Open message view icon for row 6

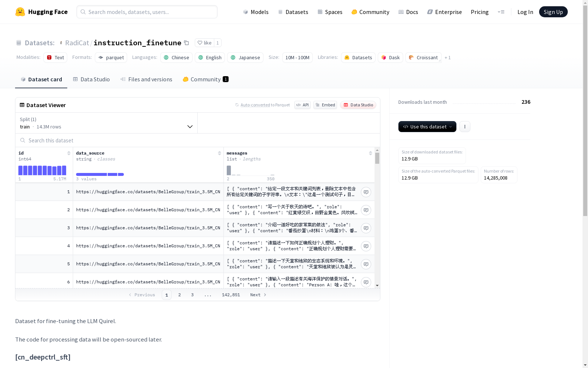click(366, 282)
